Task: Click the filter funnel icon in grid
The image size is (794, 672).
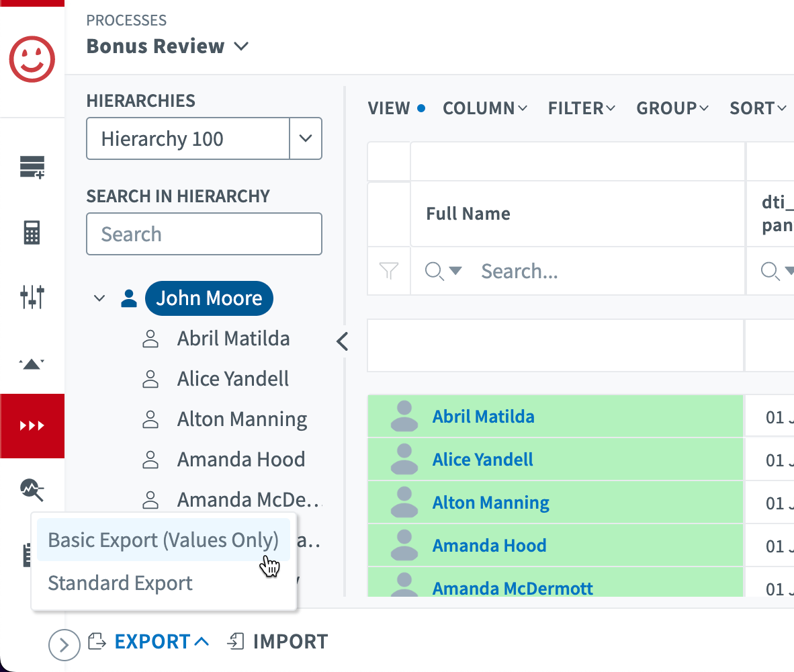Action: tap(389, 271)
